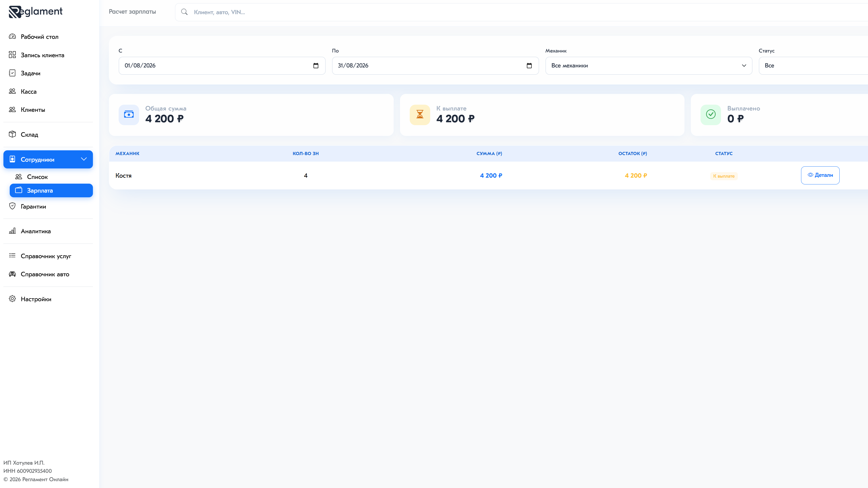Click the Рабочий стол dashboard icon
Screen dimensions: 868x488
pyautogui.click(x=12, y=36)
